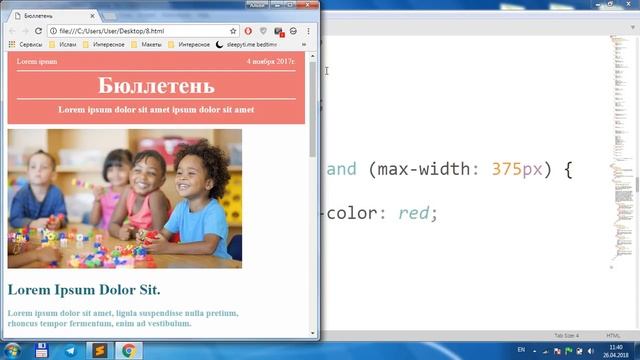Viewport: 640px width, 360px height.
Task: Open a new Chrome tab
Action: [x=109, y=16]
